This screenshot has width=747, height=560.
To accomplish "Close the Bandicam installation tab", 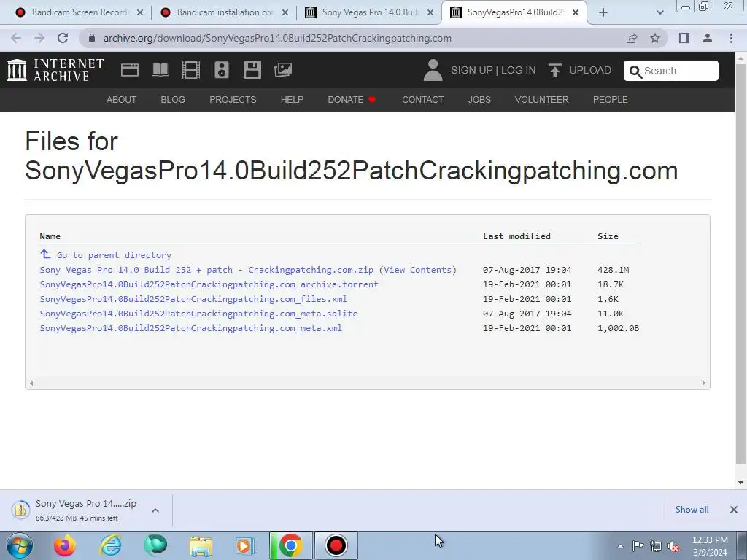I will click(x=285, y=12).
